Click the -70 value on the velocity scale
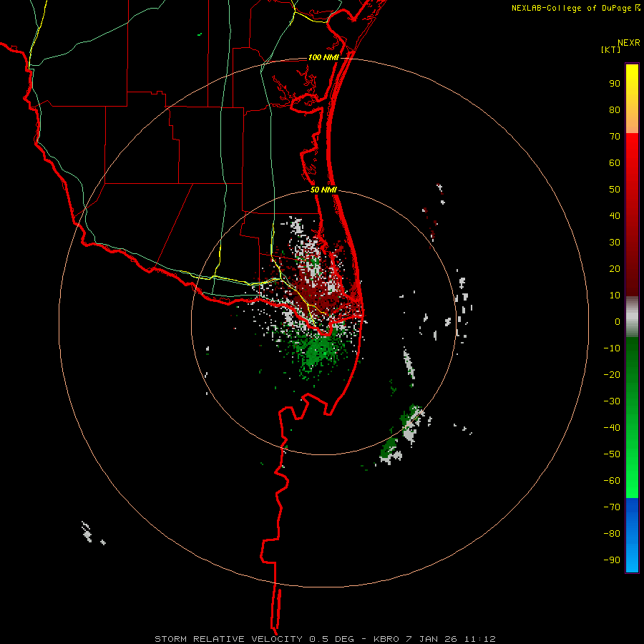The image size is (644, 644). [612, 507]
